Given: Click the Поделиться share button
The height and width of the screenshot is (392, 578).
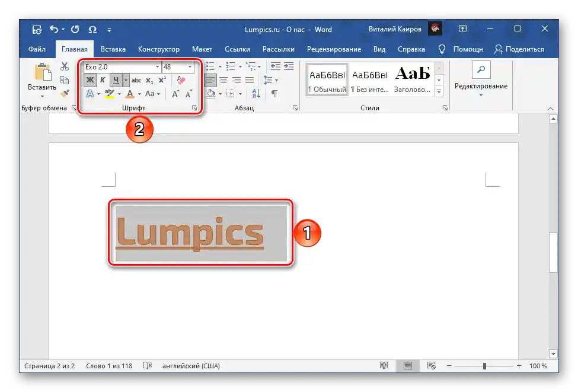Looking at the screenshot, I should pyautogui.click(x=519, y=49).
